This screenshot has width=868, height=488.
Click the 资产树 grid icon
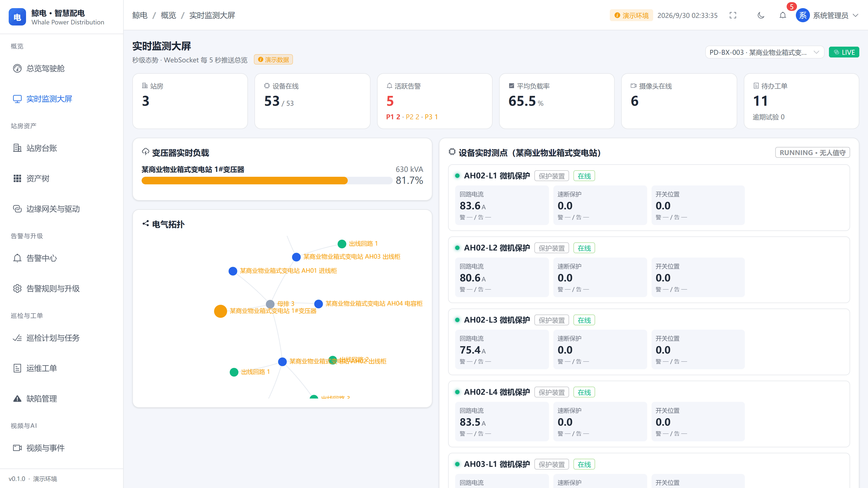(17, 178)
